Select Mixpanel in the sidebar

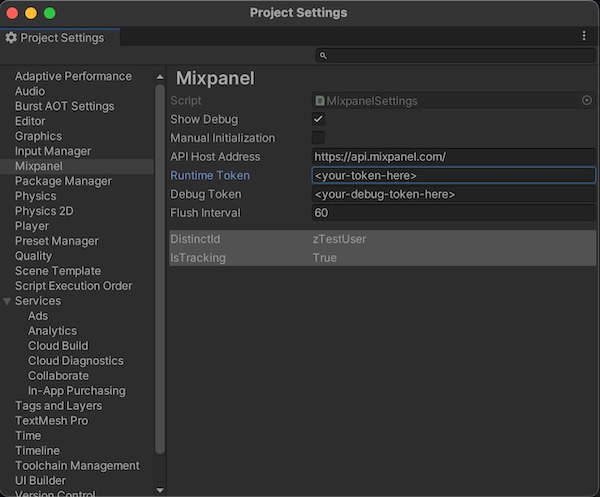[39, 166]
